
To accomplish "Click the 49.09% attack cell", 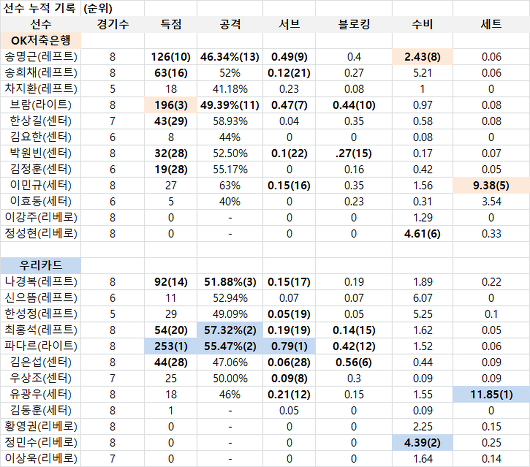I will pyautogui.click(x=230, y=314).
